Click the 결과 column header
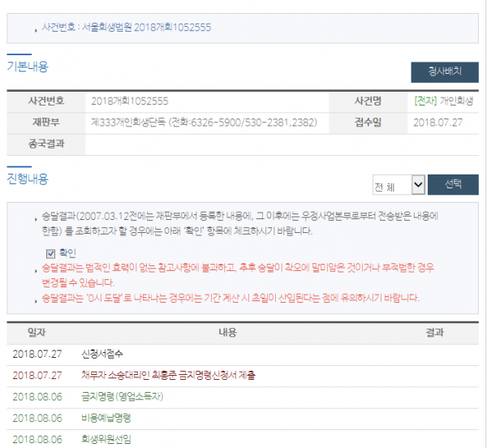 point(434,333)
